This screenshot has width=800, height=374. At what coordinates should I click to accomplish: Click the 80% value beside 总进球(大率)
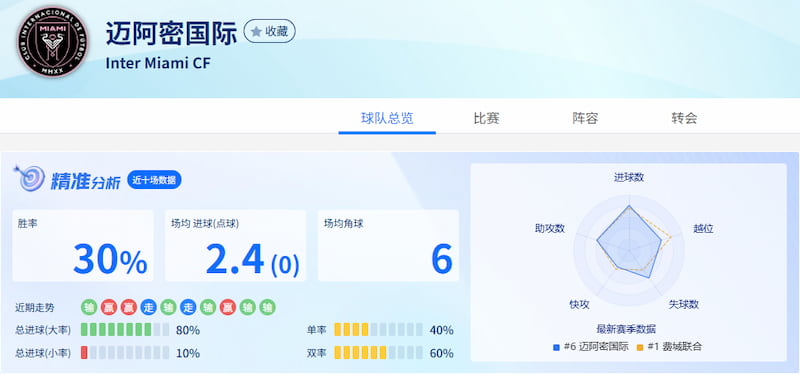[x=188, y=330]
